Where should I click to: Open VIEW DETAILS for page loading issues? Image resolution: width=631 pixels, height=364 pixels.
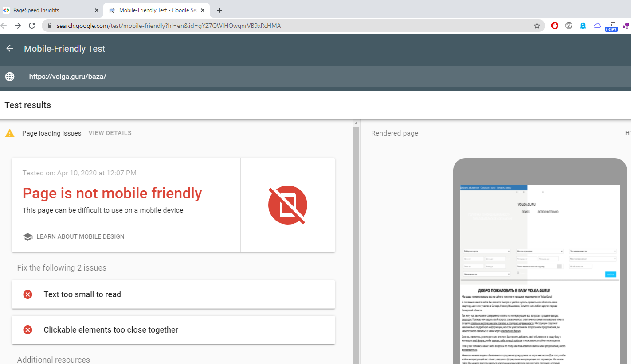(x=110, y=133)
